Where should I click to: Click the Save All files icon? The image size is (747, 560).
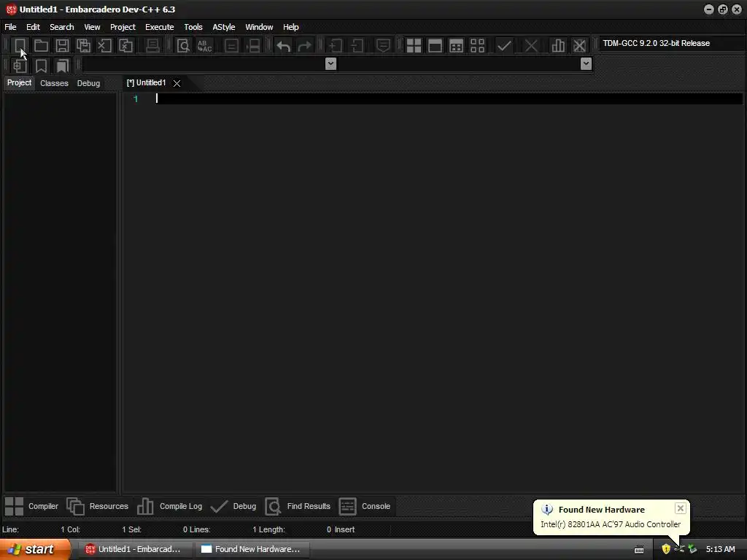pos(83,46)
